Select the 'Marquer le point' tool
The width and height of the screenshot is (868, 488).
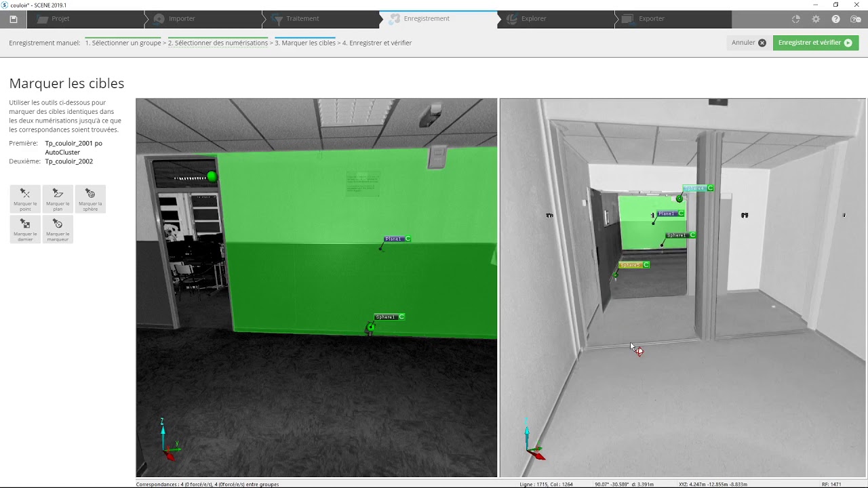[x=25, y=199]
